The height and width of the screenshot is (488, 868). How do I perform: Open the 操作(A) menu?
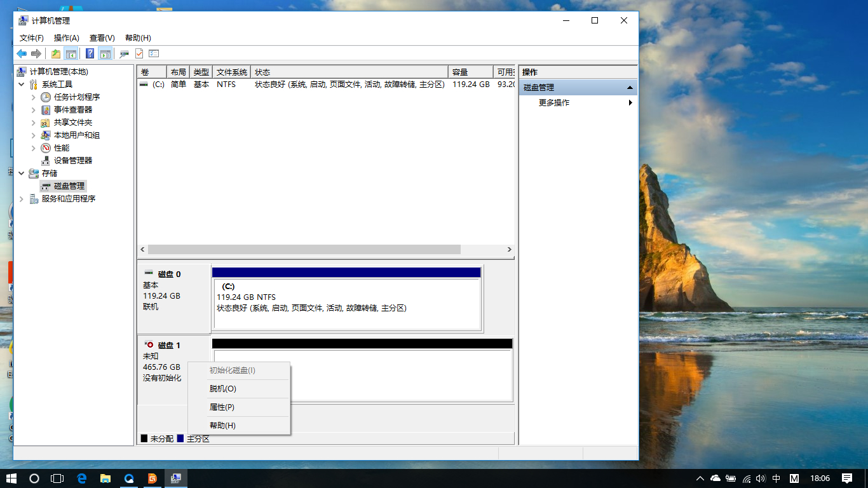[67, 38]
